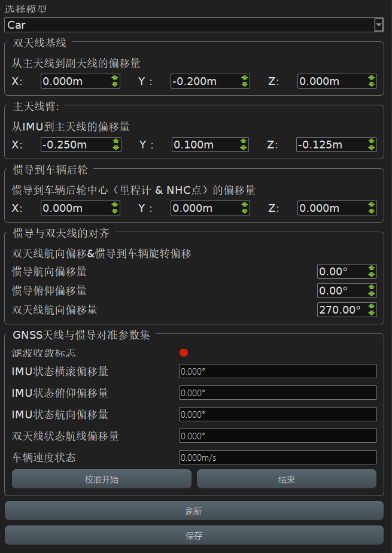Click the 双天线航向偏移&惯导到车辆旋转偏移 text

[102, 254]
